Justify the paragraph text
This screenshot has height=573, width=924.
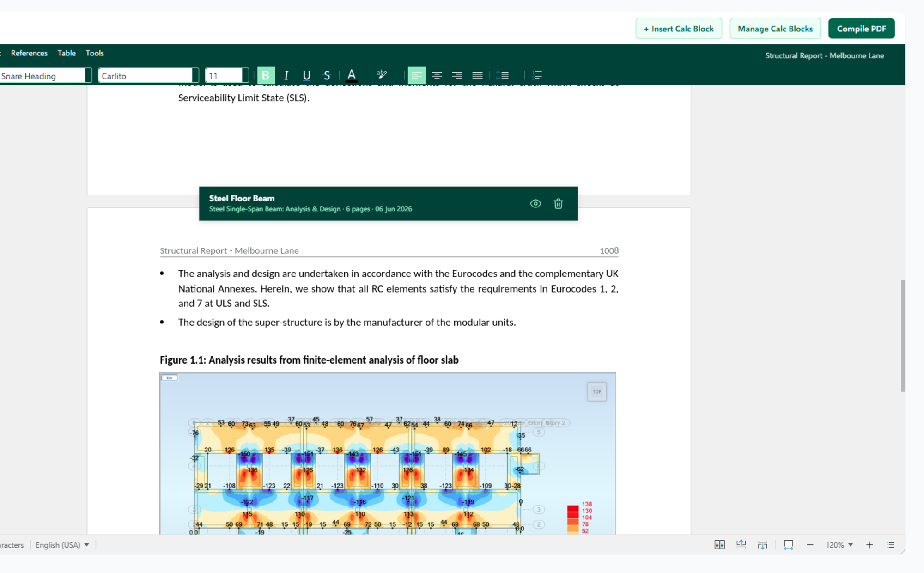point(477,75)
